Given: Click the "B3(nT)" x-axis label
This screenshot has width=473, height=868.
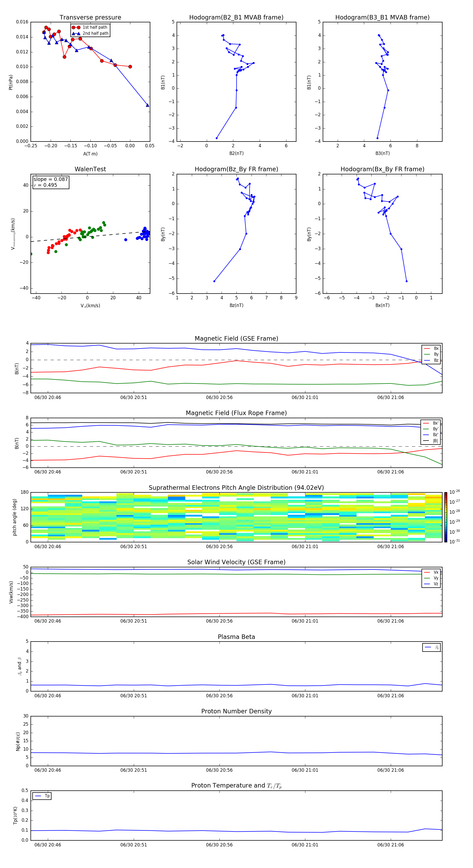Looking at the screenshot, I should (382, 153).
